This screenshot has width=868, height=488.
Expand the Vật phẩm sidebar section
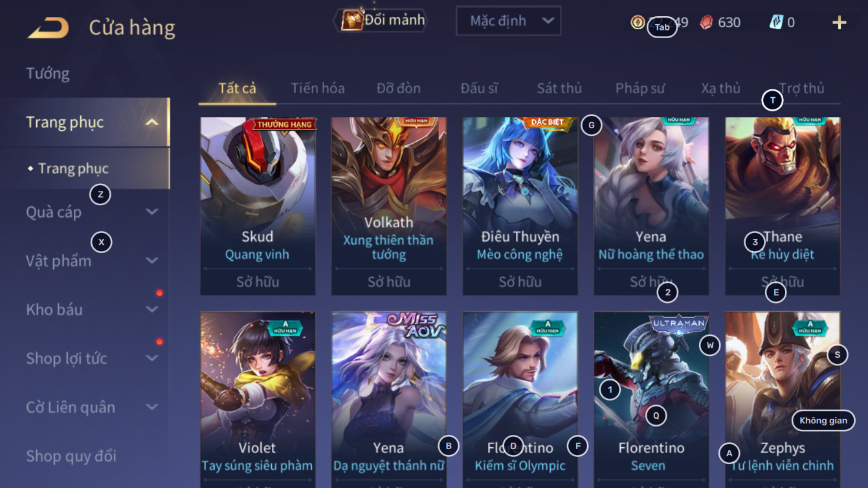[x=151, y=261]
